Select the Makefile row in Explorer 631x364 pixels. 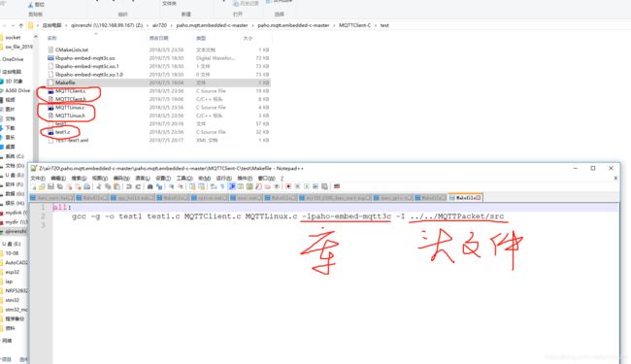pyautogui.click(x=158, y=83)
